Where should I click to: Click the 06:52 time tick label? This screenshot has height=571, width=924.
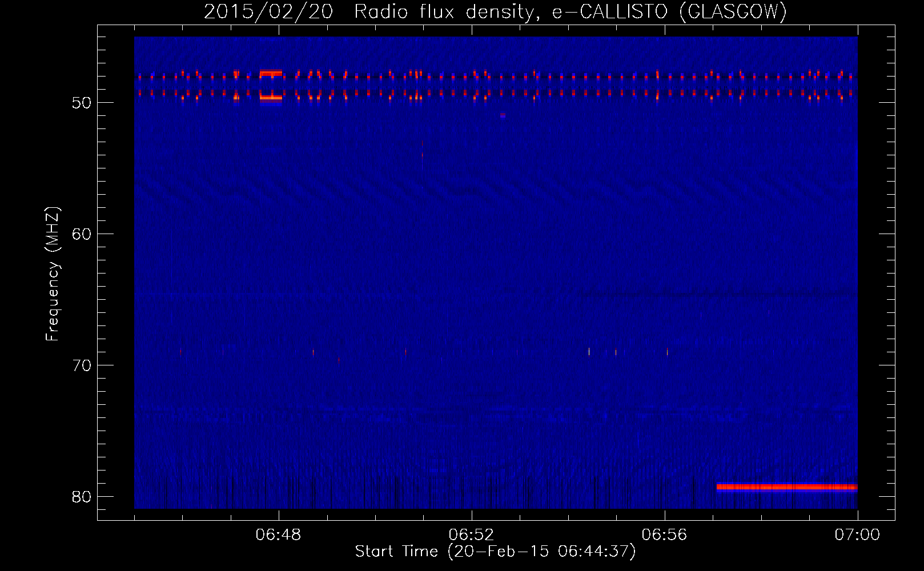pos(471,535)
